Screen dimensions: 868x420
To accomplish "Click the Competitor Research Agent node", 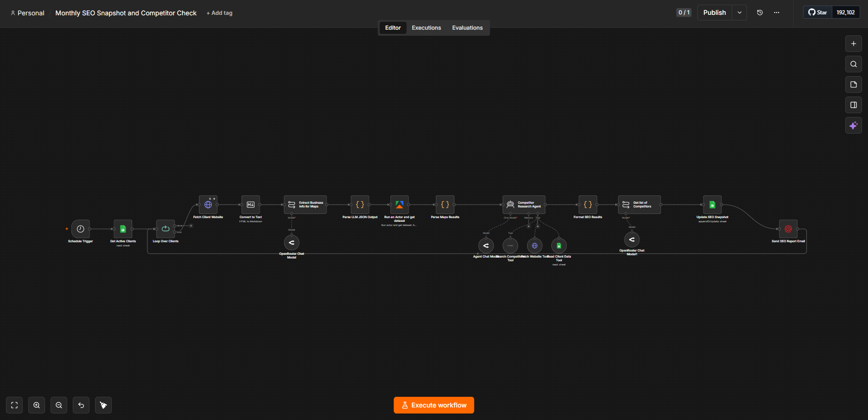I will point(524,205).
